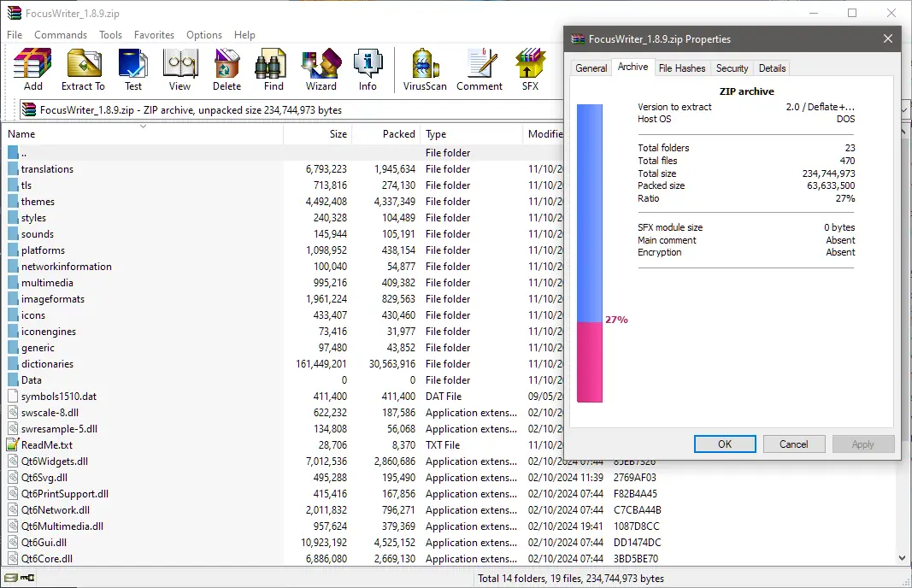Viewport: 912px width, 588px height.
Task: Sort by the Type column header
Action: pos(472,134)
